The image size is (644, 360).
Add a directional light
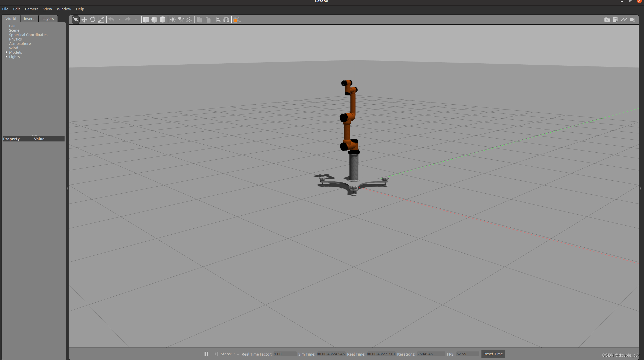tap(189, 20)
